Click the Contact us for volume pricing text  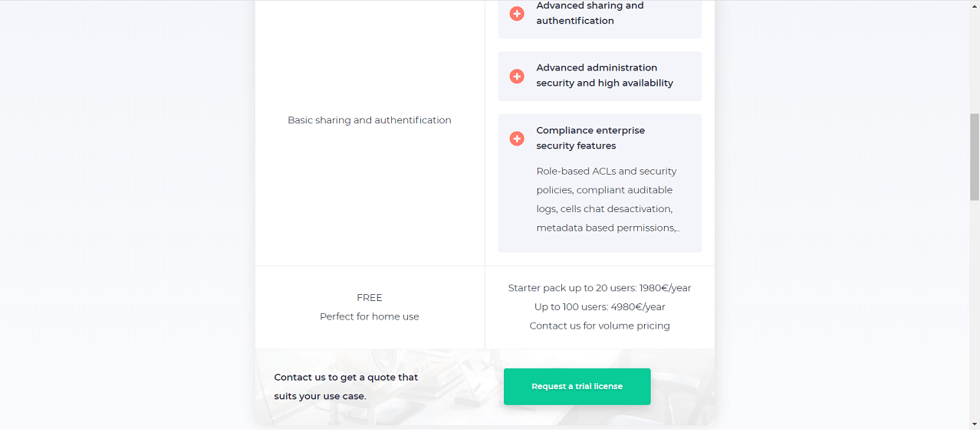click(600, 326)
